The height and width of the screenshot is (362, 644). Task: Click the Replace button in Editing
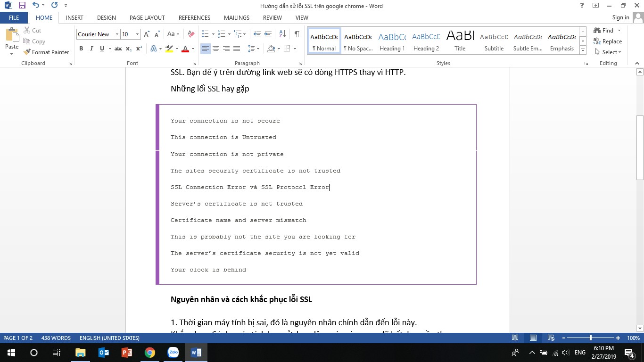608,41
